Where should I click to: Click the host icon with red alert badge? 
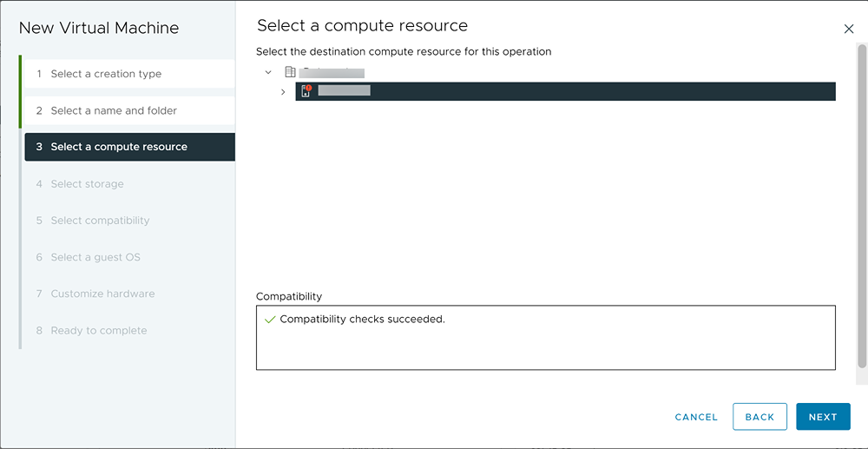(x=306, y=91)
